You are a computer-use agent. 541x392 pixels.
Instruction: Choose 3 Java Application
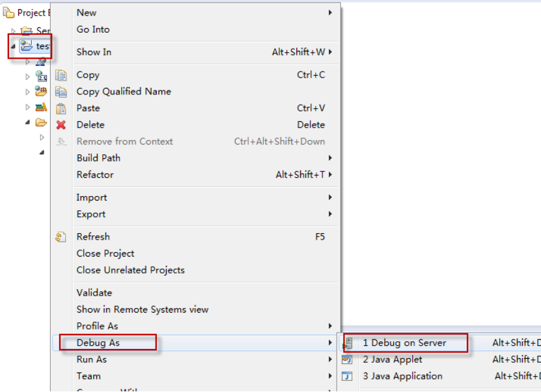[440, 376]
